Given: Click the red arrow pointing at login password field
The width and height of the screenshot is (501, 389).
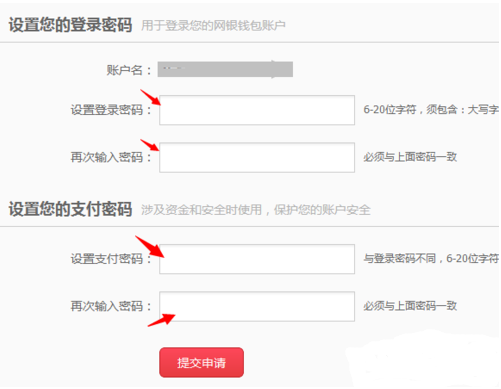Looking at the screenshot, I should point(150,97).
